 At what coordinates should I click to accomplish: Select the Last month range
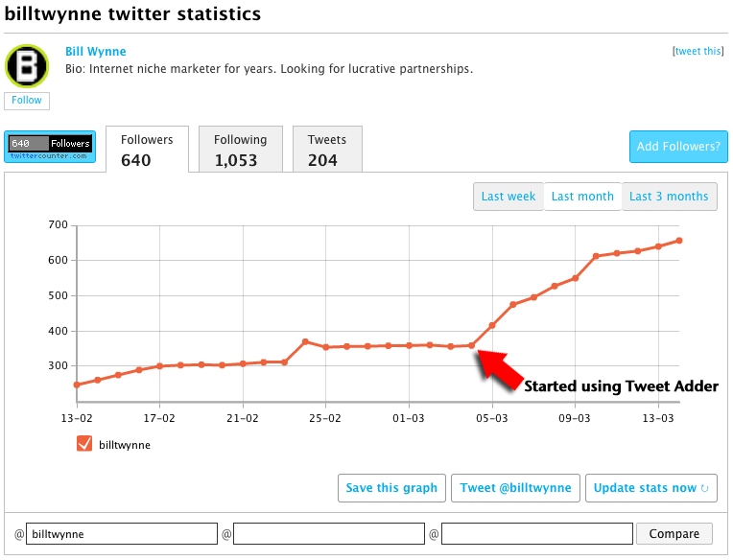click(x=582, y=197)
